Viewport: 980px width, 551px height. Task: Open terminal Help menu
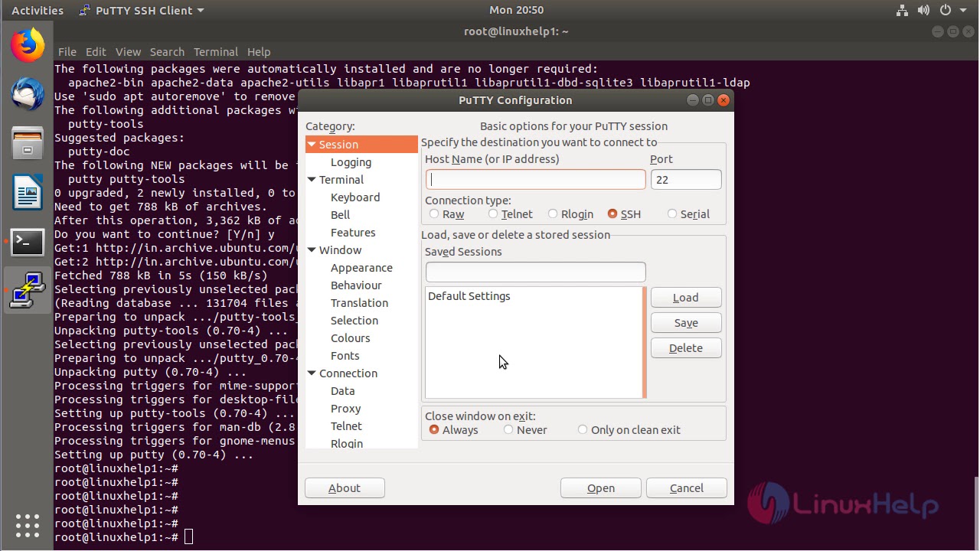pyautogui.click(x=259, y=52)
